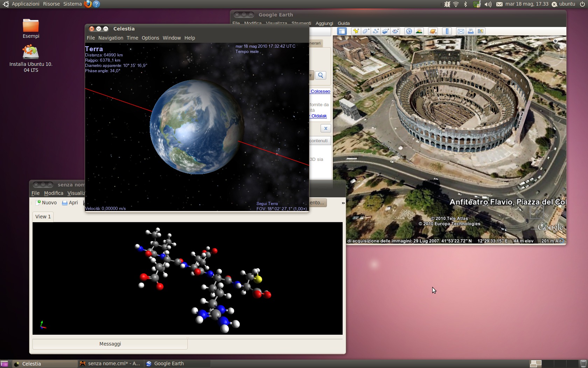Close the search results with X button

(x=325, y=128)
